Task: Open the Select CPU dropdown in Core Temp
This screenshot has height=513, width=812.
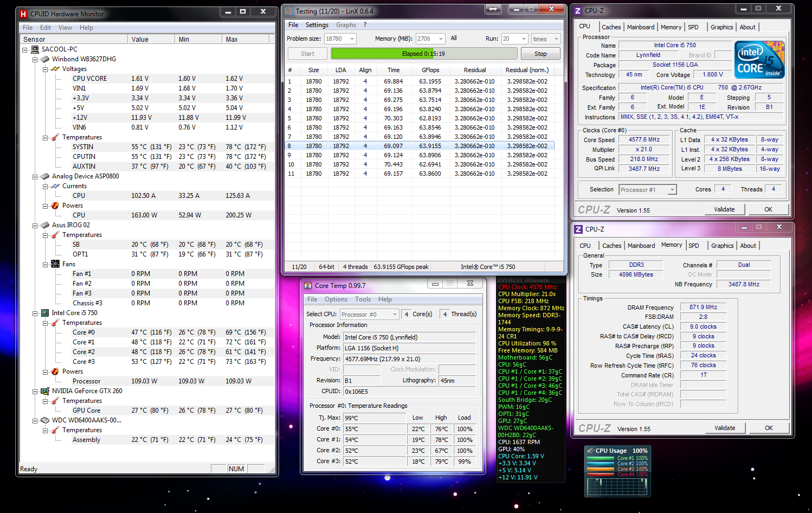Action: tap(395, 315)
